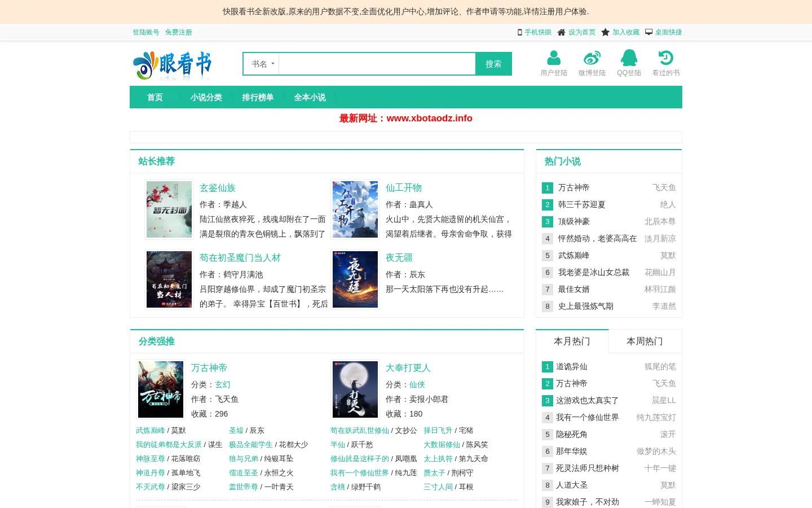Open the 看过的书 history icon
Screen dimensions: 812x508
coord(666,58)
